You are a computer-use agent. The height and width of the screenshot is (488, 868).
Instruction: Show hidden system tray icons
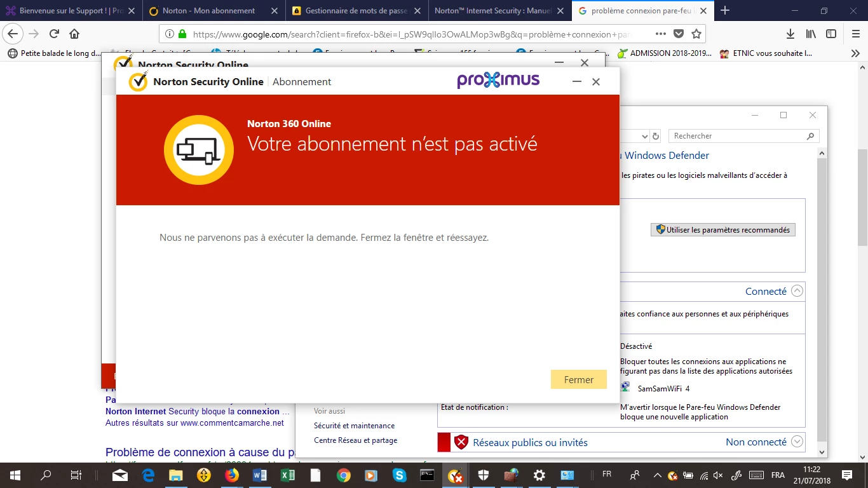[x=658, y=475]
